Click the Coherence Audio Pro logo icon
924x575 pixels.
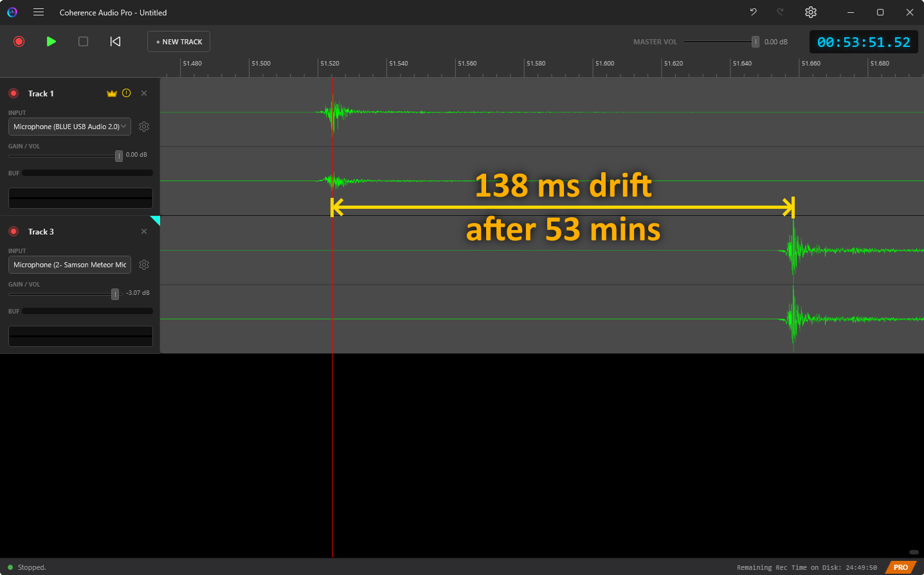(x=12, y=12)
